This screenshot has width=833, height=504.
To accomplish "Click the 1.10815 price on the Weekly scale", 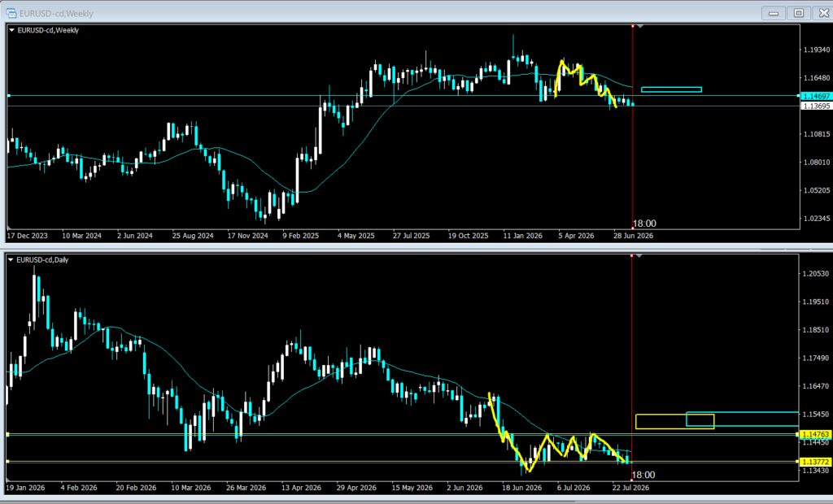I will 817,134.
